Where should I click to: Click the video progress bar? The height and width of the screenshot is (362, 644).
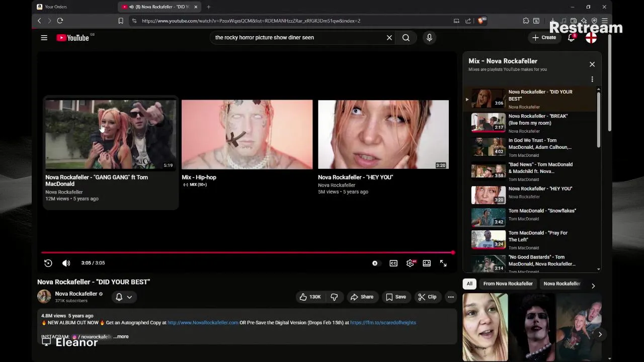tap(247, 252)
